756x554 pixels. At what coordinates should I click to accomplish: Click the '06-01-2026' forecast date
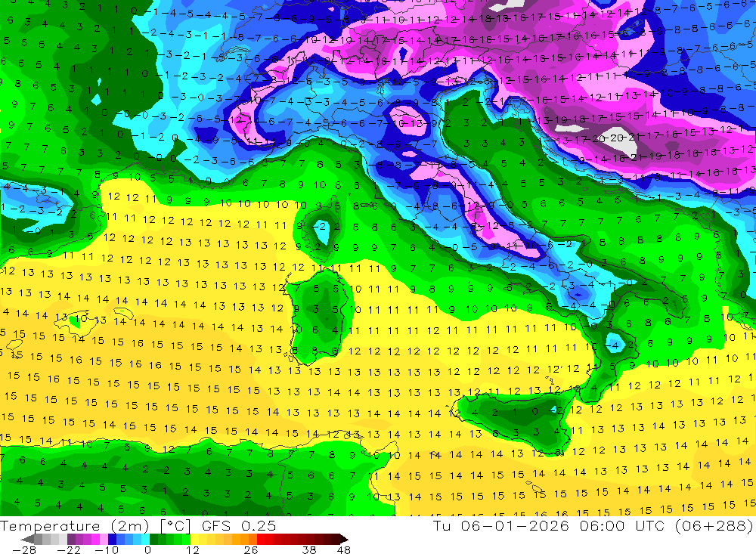[515, 526]
